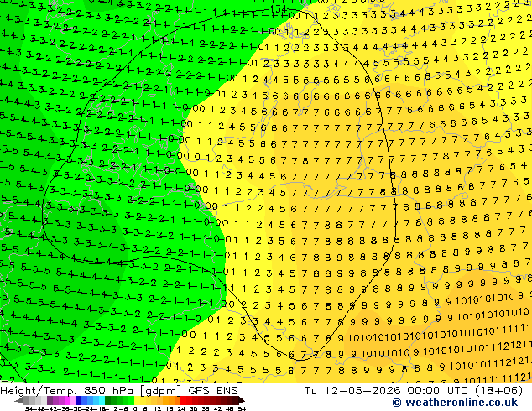Click the '00:00 UTC (18+06)' time label
The image size is (532, 411).
click(x=465, y=391)
